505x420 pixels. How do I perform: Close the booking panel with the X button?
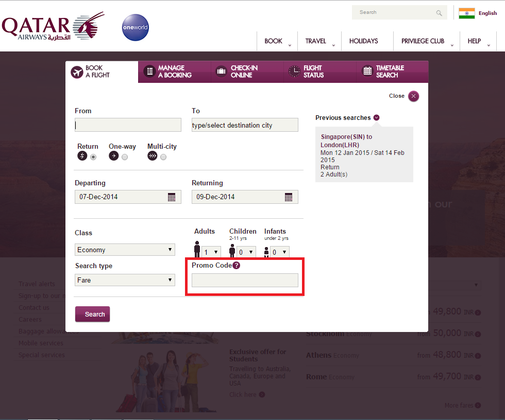[413, 96]
